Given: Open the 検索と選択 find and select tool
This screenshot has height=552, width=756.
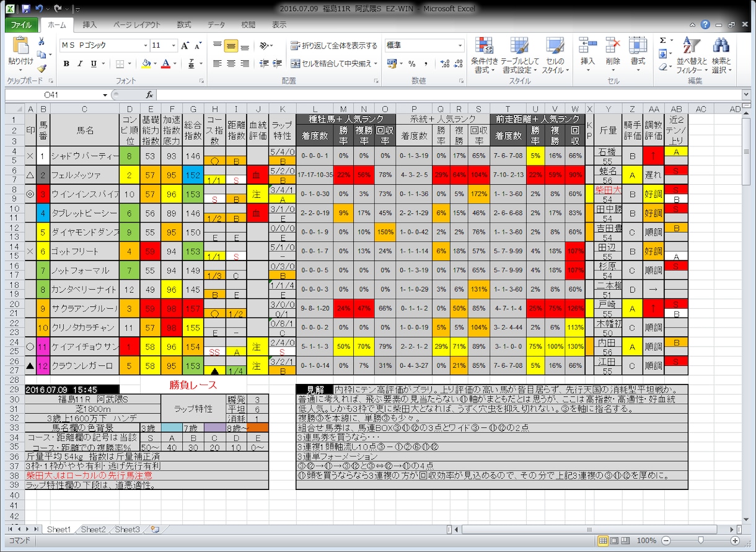Looking at the screenshot, I should click(721, 56).
